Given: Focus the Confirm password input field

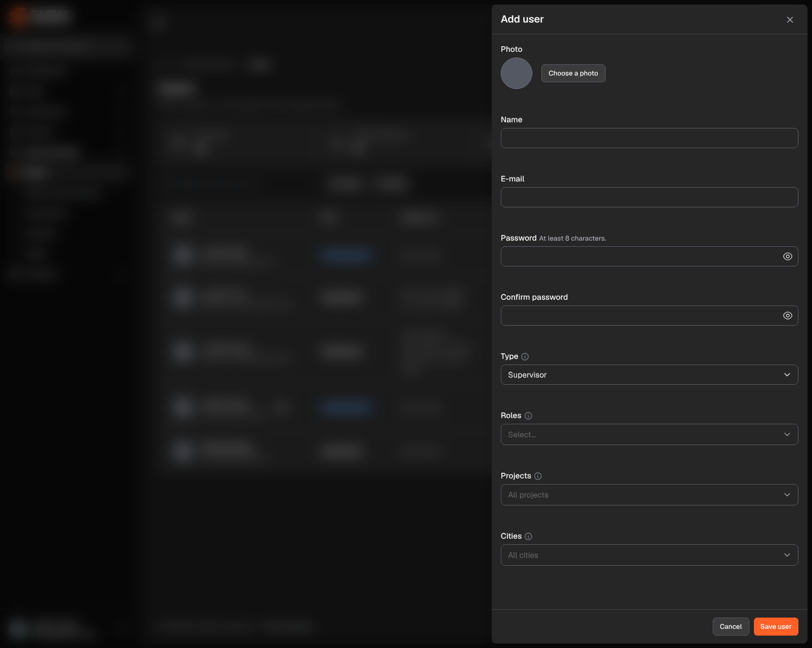Looking at the screenshot, I should point(640,316).
